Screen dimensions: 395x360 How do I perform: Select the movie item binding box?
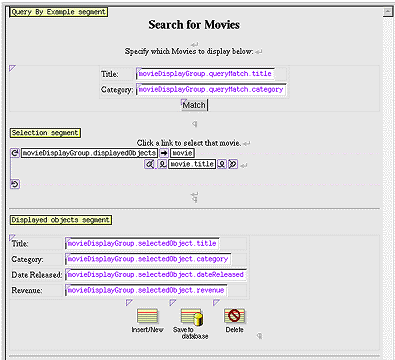[x=182, y=153]
